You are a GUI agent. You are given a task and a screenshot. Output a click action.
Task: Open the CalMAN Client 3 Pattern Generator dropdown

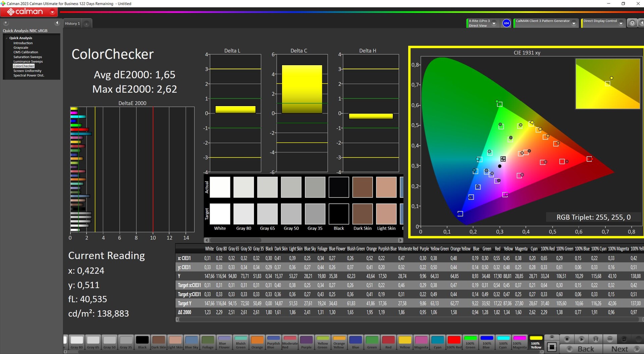[574, 23]
